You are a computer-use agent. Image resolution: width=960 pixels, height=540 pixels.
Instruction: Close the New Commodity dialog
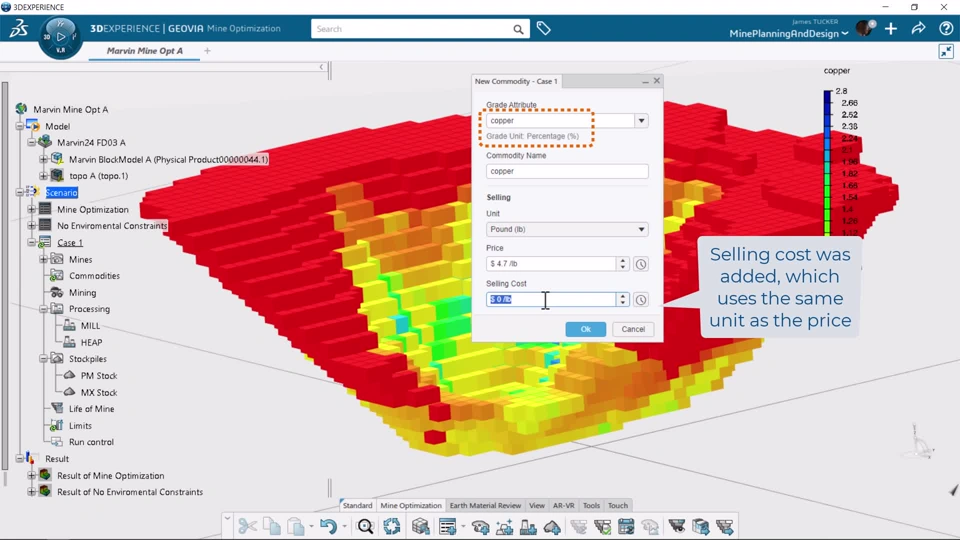[657, 81]
